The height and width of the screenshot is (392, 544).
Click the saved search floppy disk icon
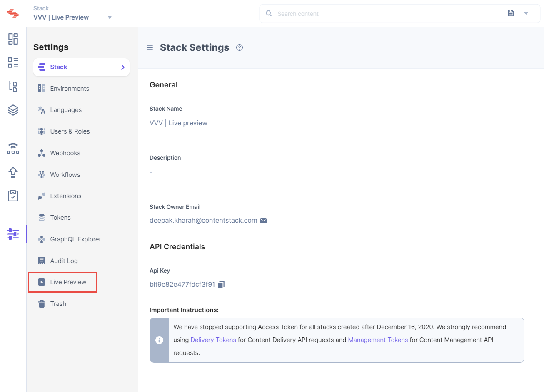(x=511, y=13)
